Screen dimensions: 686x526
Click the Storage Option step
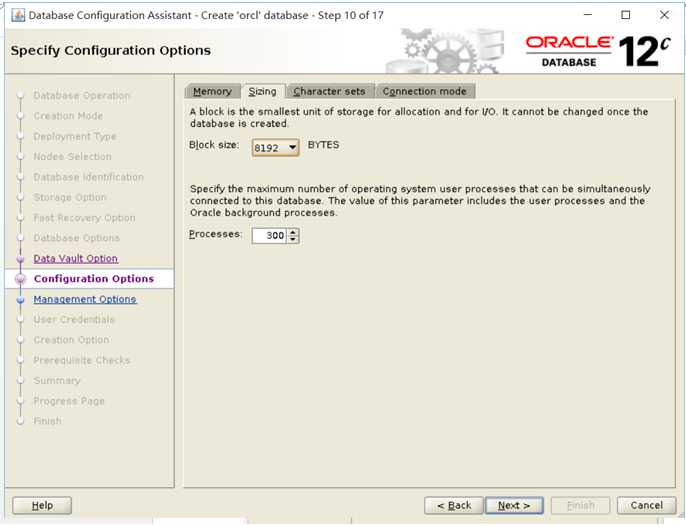tap(70, 197)
